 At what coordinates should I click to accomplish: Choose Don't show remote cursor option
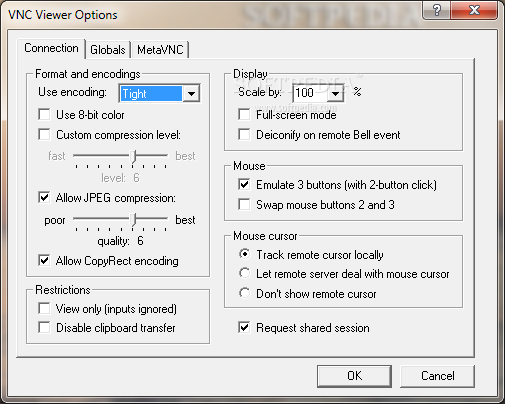point(245,293)
